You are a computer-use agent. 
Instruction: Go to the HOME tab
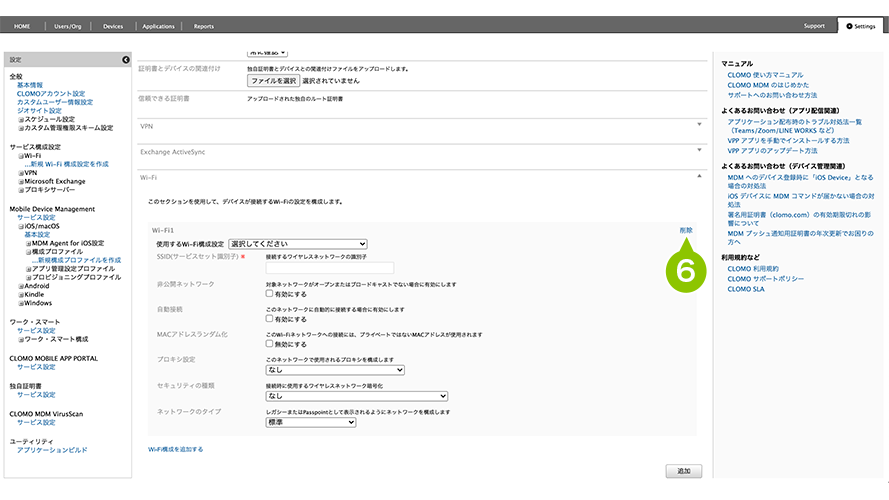click(22, 26)
